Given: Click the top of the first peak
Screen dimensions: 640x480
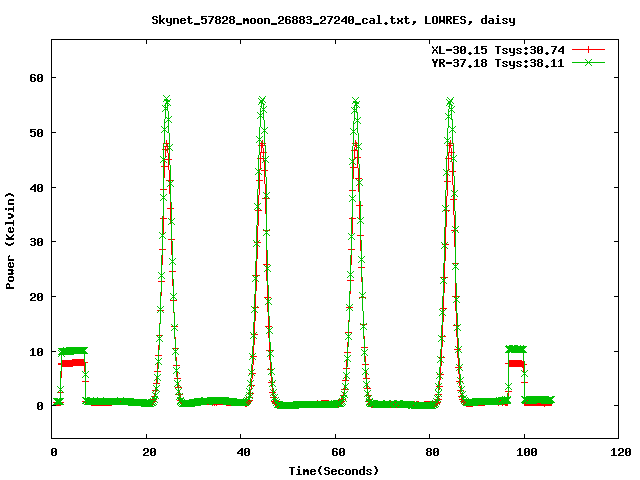Looking at the screenshot, I should pos(167,100).
